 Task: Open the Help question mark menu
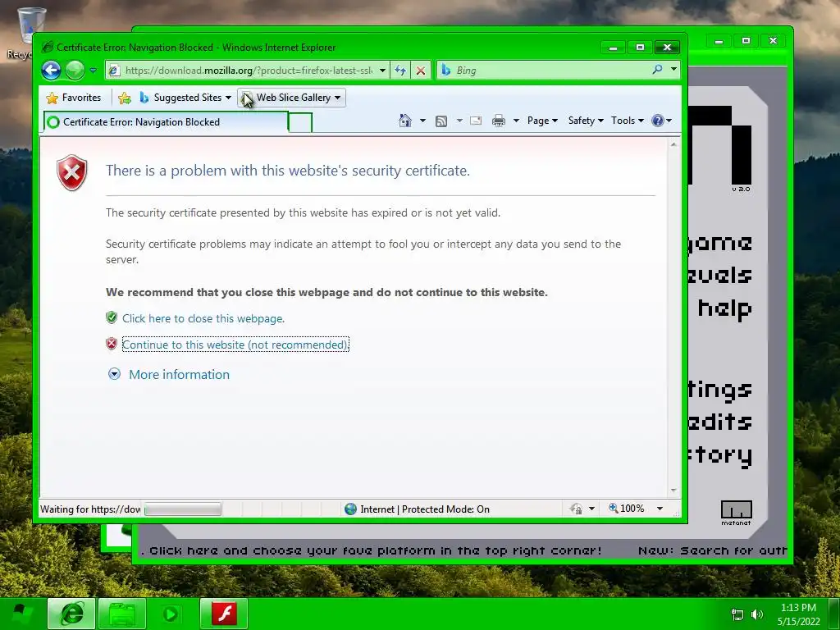pos(662,121)
